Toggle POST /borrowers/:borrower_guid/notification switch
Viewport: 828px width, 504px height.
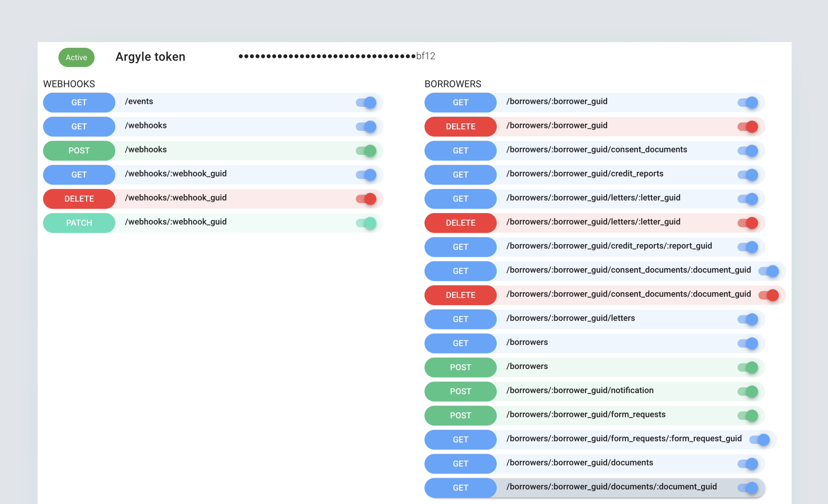click(747, 391)
